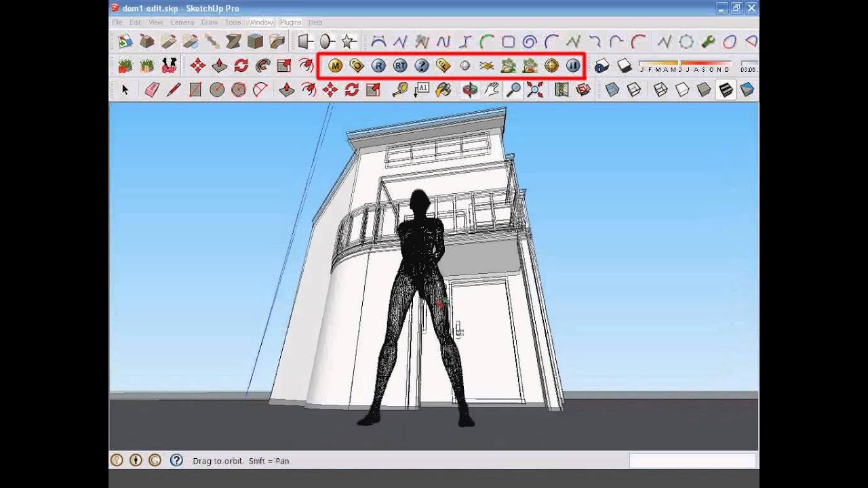
Task: Open the Edit menu
Action: 136,22
